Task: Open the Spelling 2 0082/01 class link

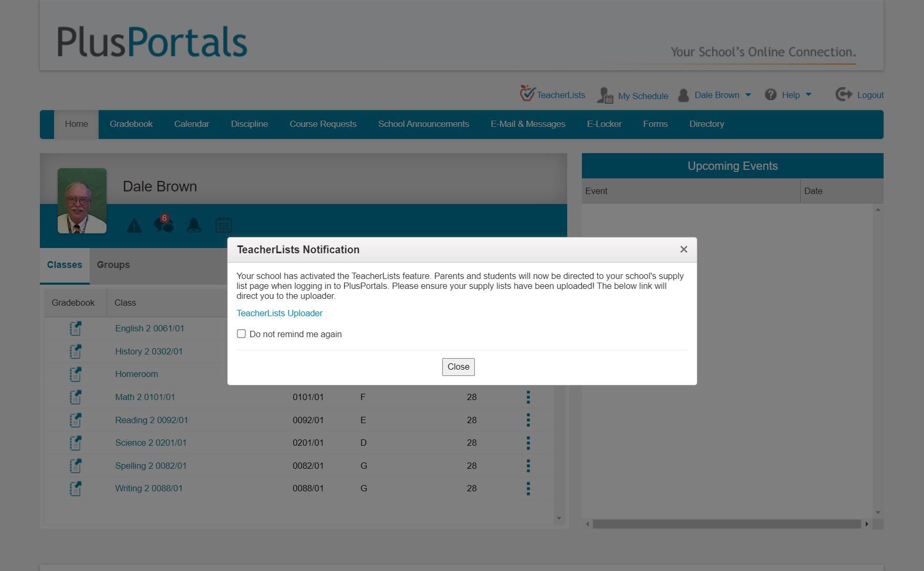Action: (x=151, y=466)
